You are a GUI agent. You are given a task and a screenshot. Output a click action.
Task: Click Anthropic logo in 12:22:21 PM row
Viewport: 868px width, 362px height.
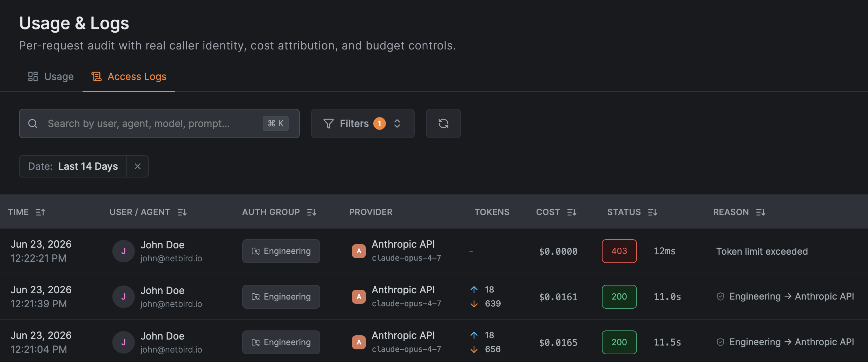(359, 251)
